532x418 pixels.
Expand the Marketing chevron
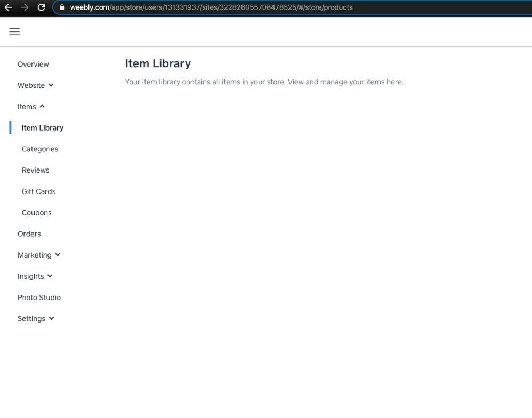[x=58, y=255]
